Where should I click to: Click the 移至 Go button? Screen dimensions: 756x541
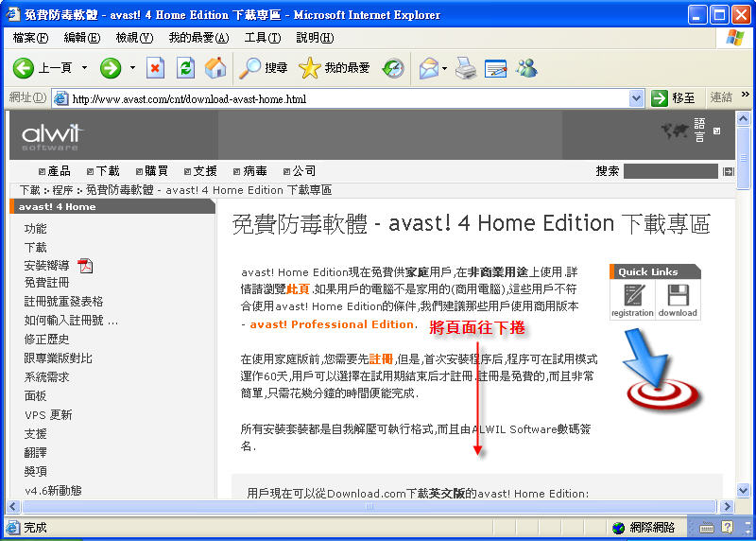click(x=673, y=98)
